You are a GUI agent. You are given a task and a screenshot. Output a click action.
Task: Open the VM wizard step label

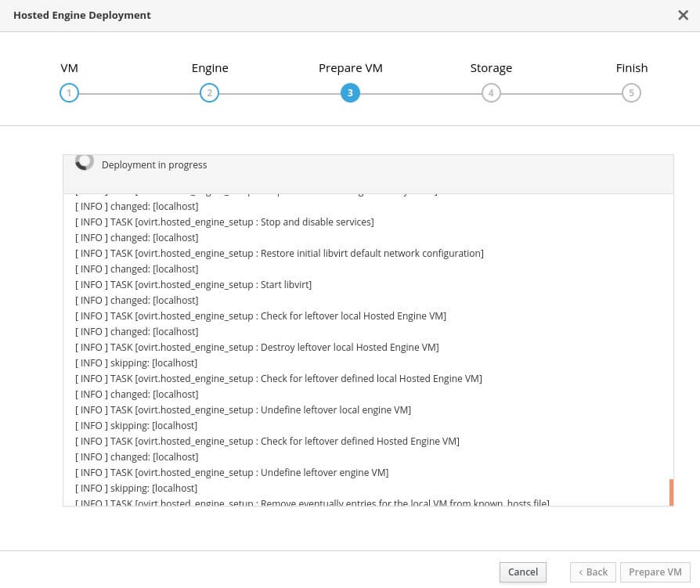coord(69,68)
